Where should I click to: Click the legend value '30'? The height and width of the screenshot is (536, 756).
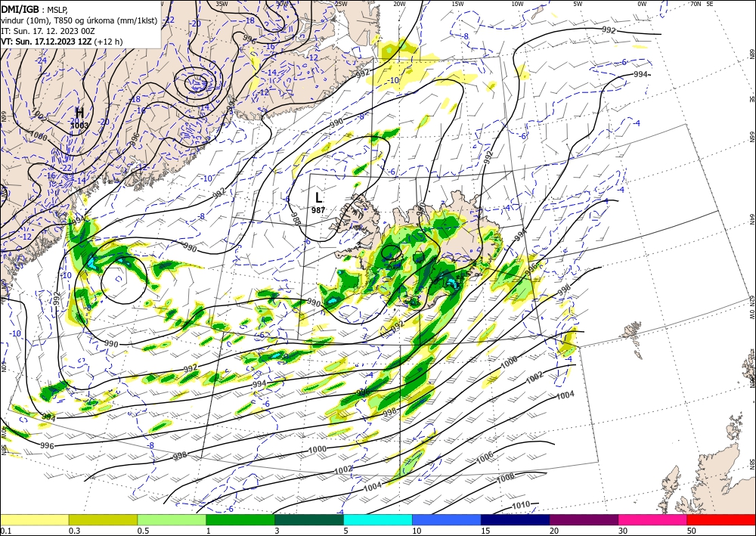[x=623, y=531]
